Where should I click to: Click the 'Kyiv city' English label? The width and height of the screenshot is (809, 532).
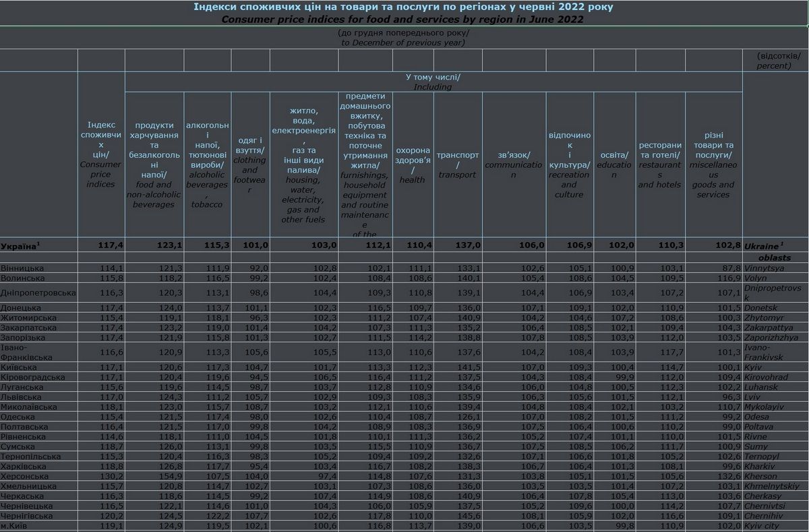click(x=764, y=525)
